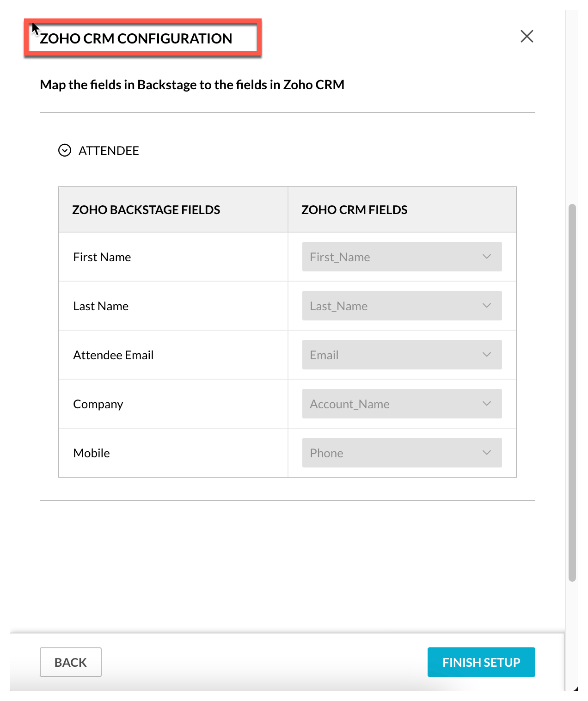The width and height of the screenshot is (588, 701).
Task: Click the Email dropdown chevron arrow
Action: click(x=487, y=355)
